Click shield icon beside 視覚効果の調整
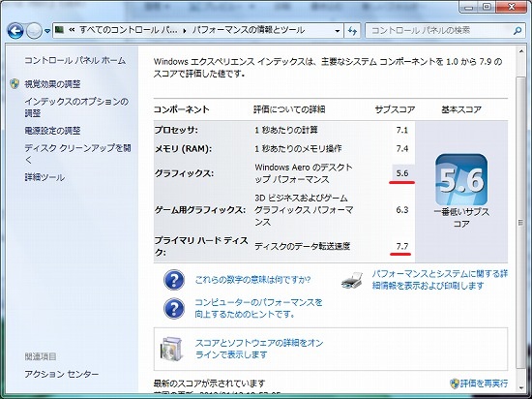The width and height of the screenshot is (532, 399). point(15,84)
